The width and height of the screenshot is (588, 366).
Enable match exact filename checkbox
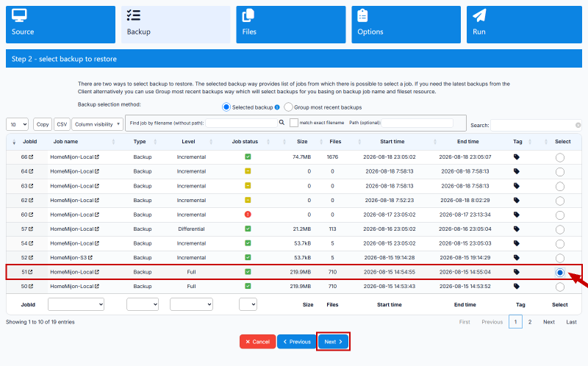294,123
